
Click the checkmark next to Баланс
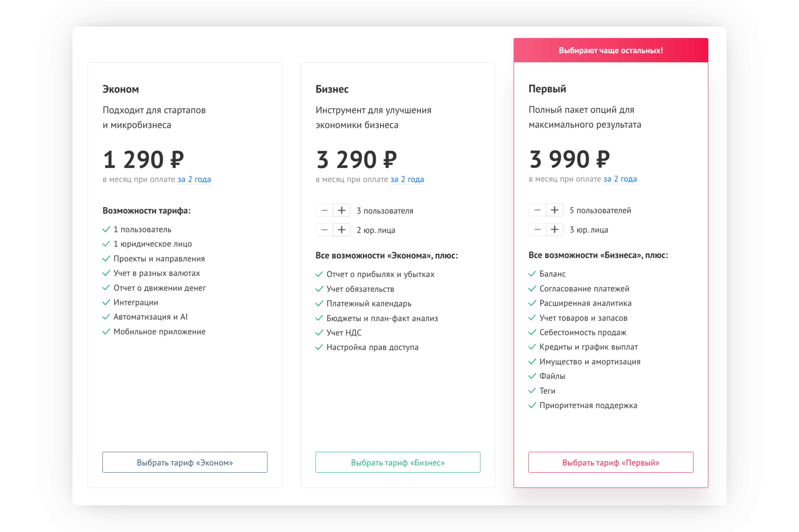532,274
